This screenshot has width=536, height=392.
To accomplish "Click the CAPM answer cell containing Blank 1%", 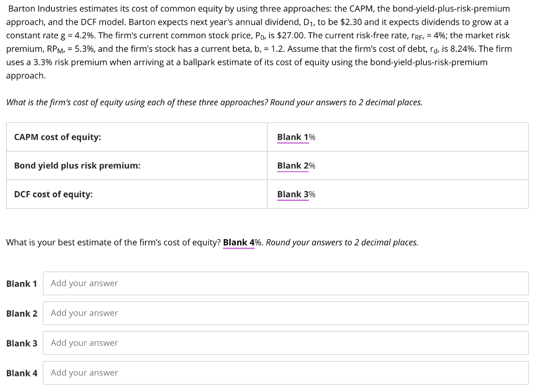I will [x=398, y=137].
